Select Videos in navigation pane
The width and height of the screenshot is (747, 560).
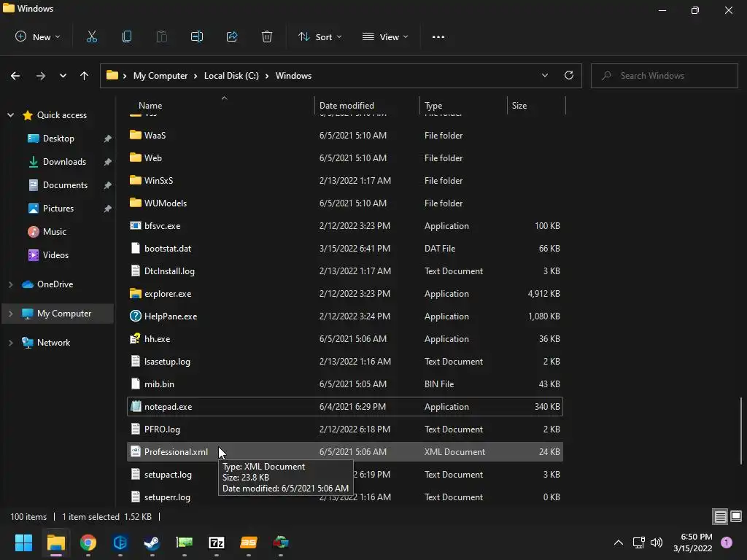(x=55, y=254)
